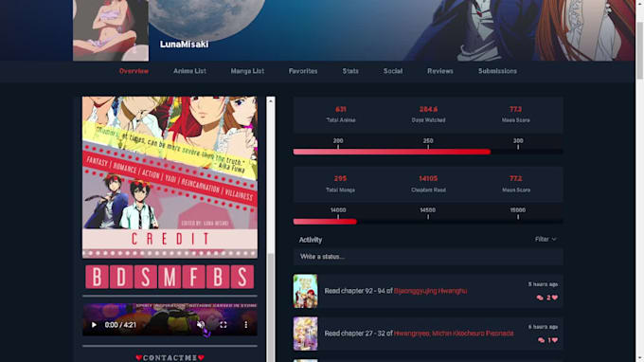Click the about panel scroll up arrow
This screenshot has width=644, height=362.
(x=270, y=100)
